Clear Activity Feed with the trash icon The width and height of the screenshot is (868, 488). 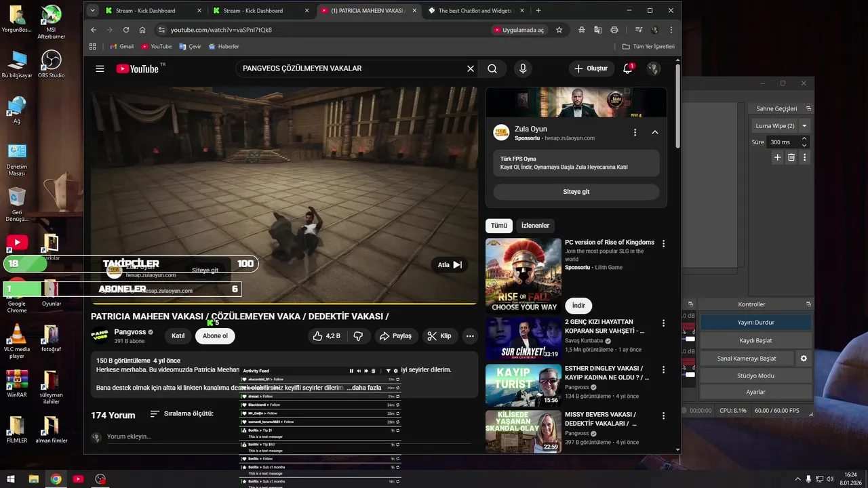point(373,371)
